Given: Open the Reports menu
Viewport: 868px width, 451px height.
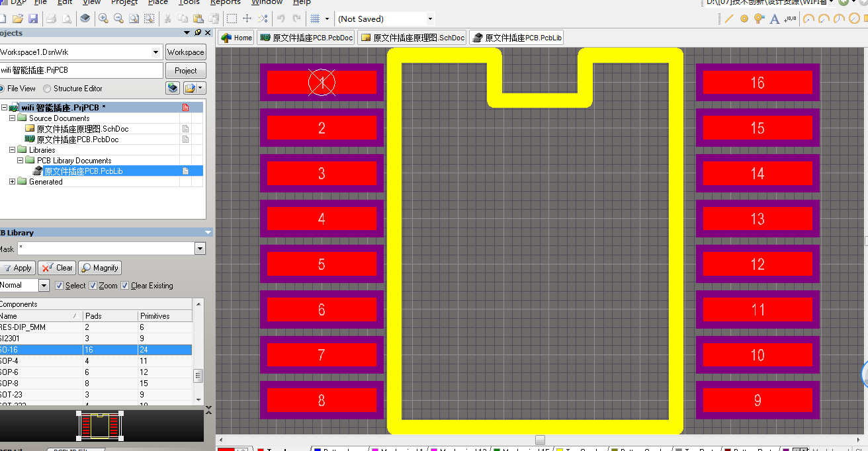Looking at the screenshot, I should (x=225, y=3).
